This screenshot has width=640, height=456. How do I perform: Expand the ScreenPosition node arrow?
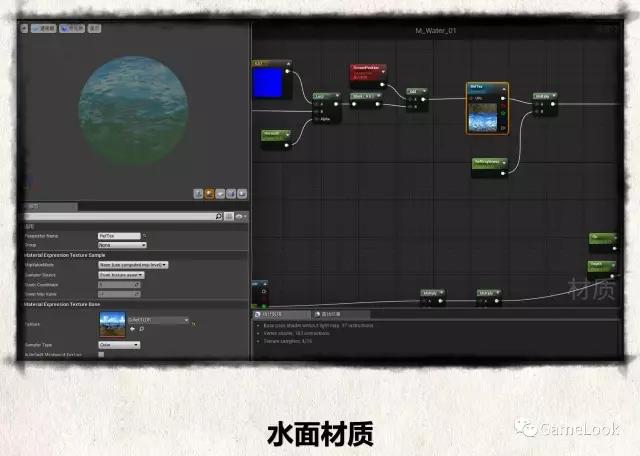pyautogui.click(x=383, y=72)
